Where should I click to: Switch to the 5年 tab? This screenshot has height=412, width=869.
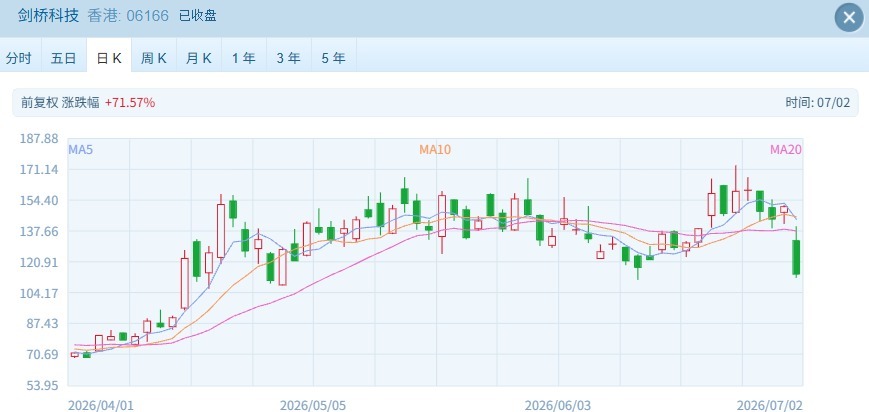[x=333, y=58]
